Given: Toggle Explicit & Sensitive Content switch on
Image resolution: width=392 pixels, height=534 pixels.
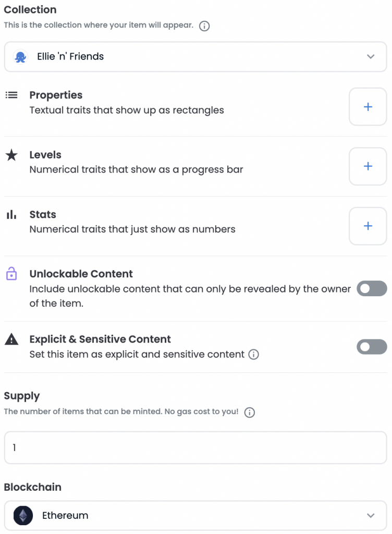Looking at the screenshot, I should point(372,347).
